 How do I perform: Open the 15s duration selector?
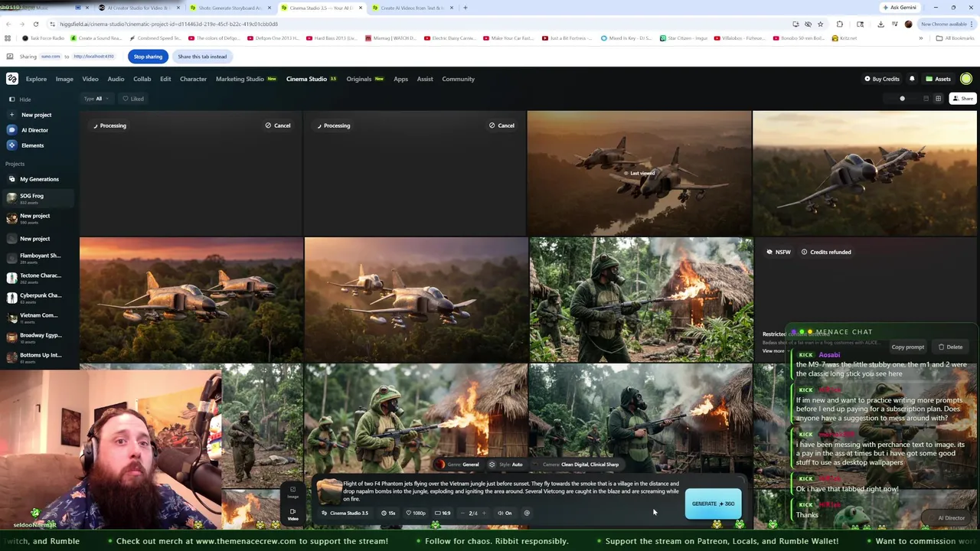coord(388,513)
